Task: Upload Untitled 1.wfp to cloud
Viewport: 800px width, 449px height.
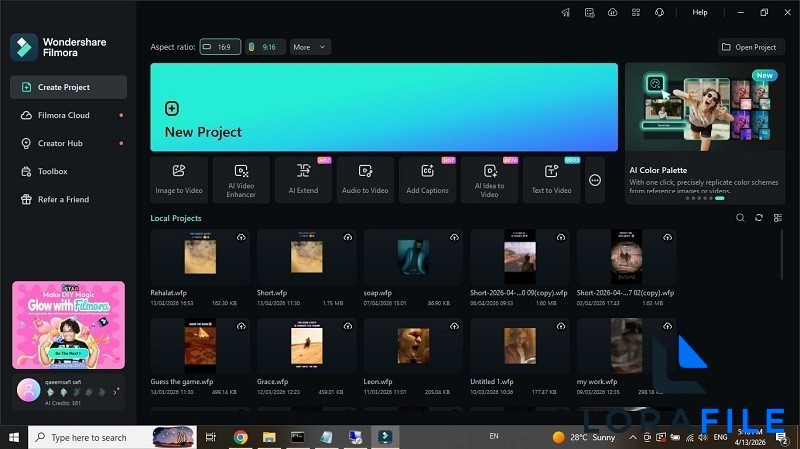Action: 561,326
